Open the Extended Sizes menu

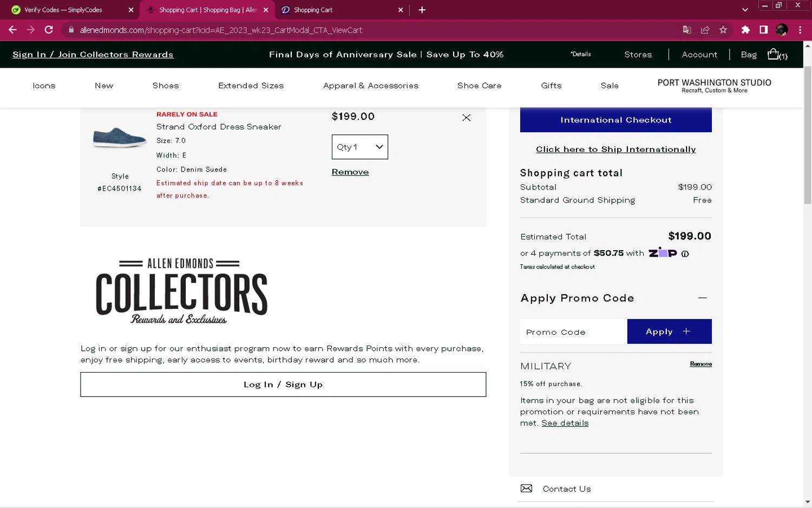point(251,86)
